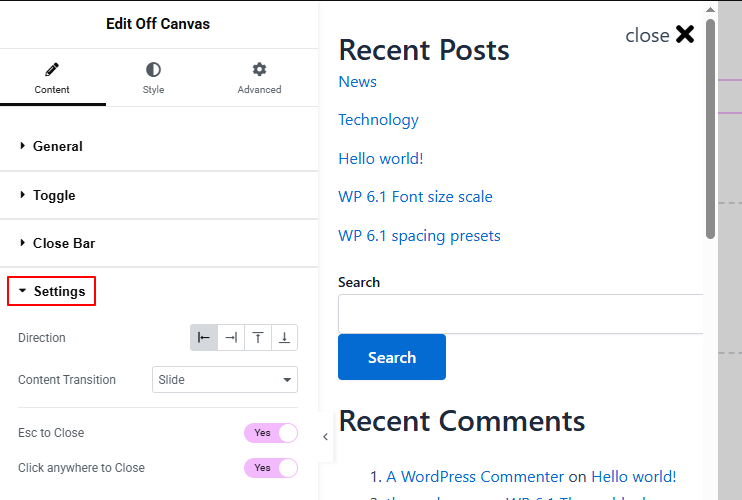Disable Click anywhere to Close switch
The image size is (742, 500).
271,468
